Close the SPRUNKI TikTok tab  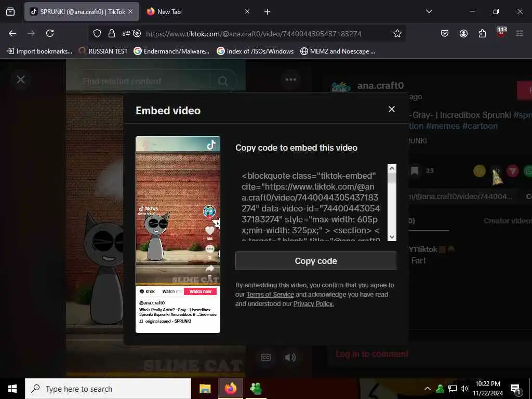(x=130, y=11)
